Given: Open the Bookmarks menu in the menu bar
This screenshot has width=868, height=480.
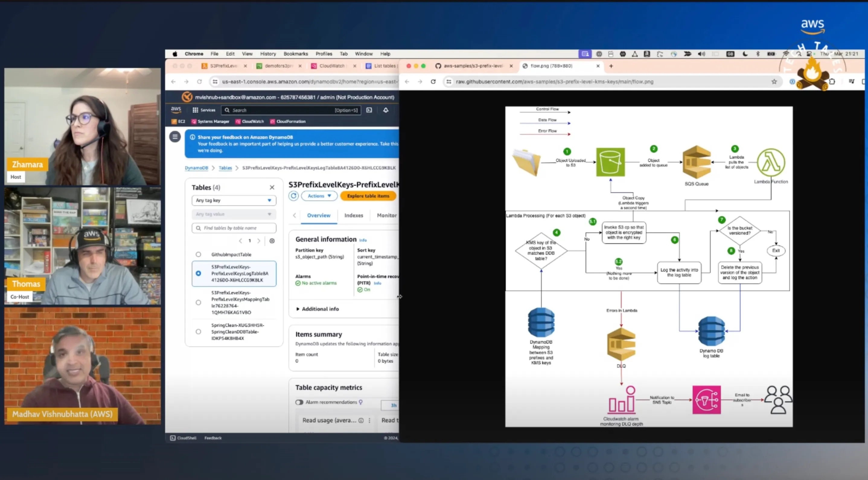Looking at the screenshot, I should [x=295, y=54].
